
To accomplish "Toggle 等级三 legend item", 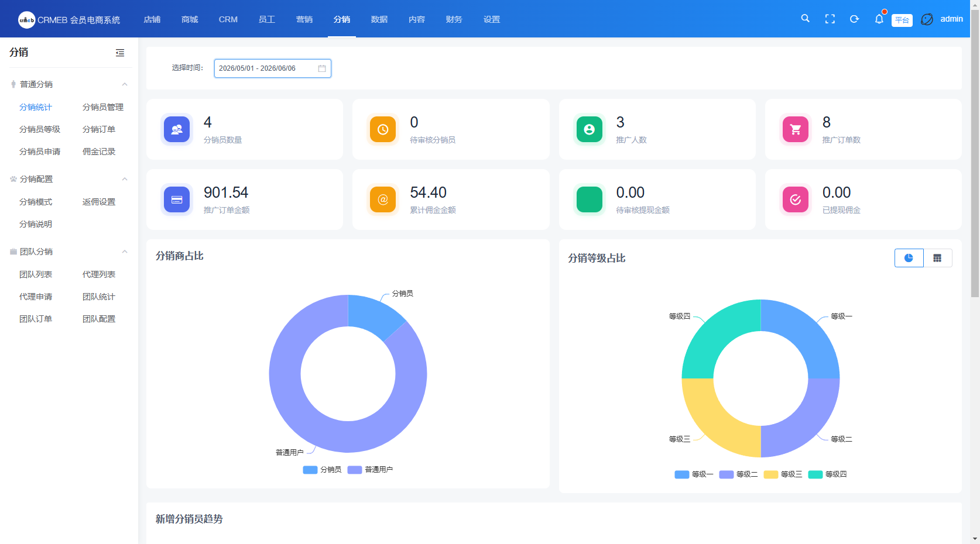I will coord(783,474).
